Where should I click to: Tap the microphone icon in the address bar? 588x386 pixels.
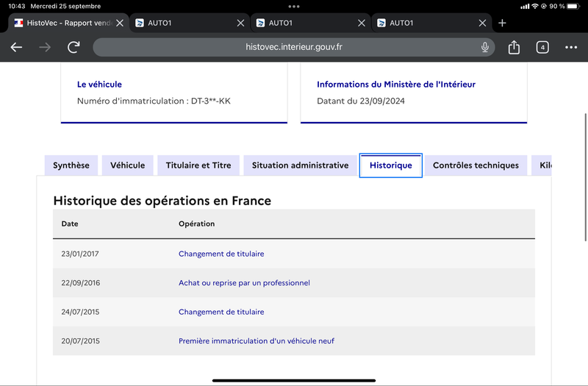coord(485,47)
